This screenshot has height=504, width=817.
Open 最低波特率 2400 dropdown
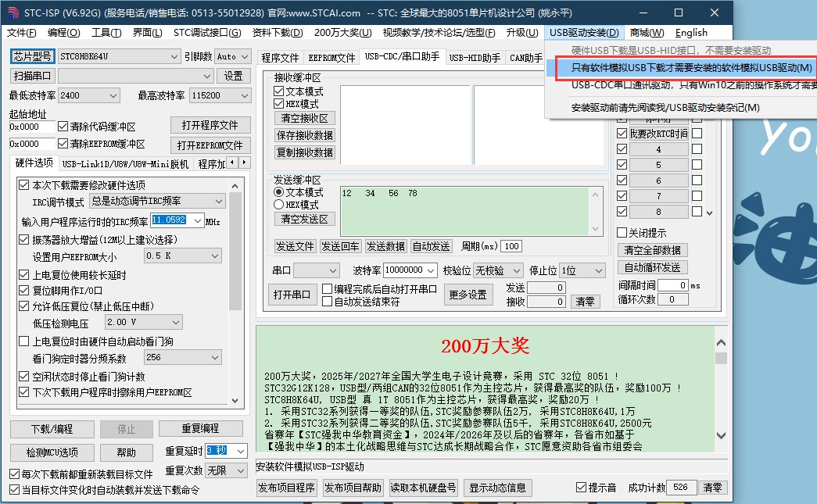[89, 96]
